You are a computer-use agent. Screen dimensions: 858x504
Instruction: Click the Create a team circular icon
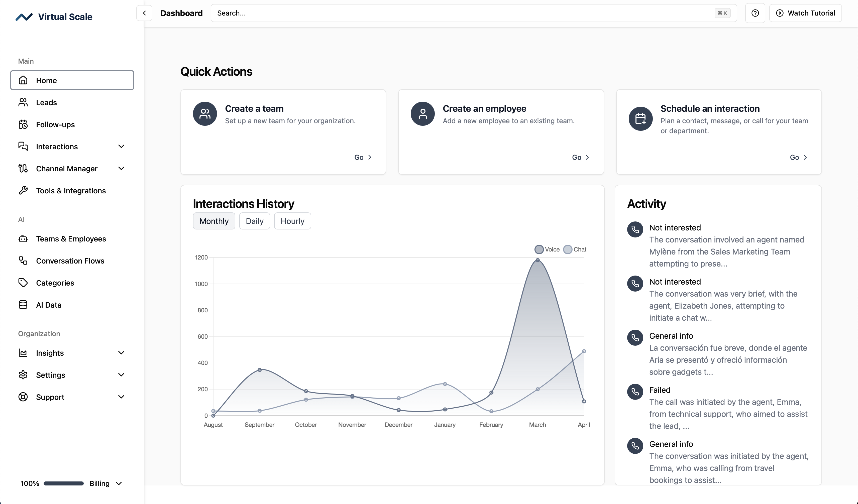(x=205, y=114)
